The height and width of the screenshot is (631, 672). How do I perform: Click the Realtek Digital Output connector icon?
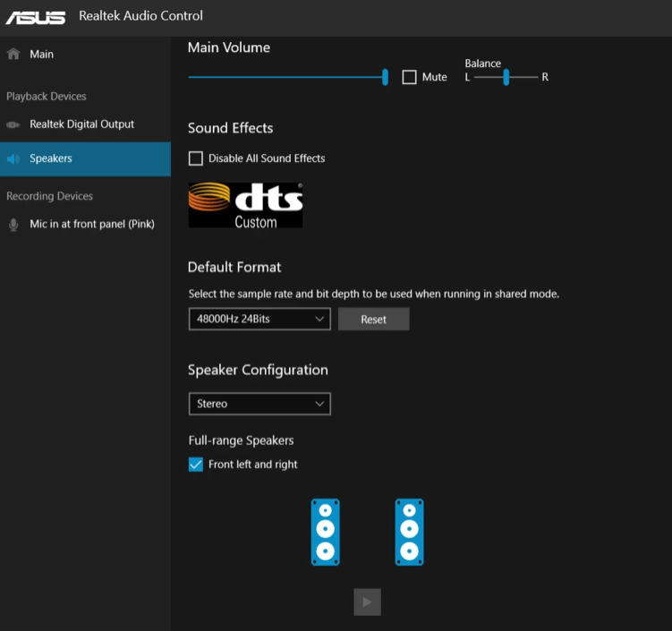coord(13,124)
